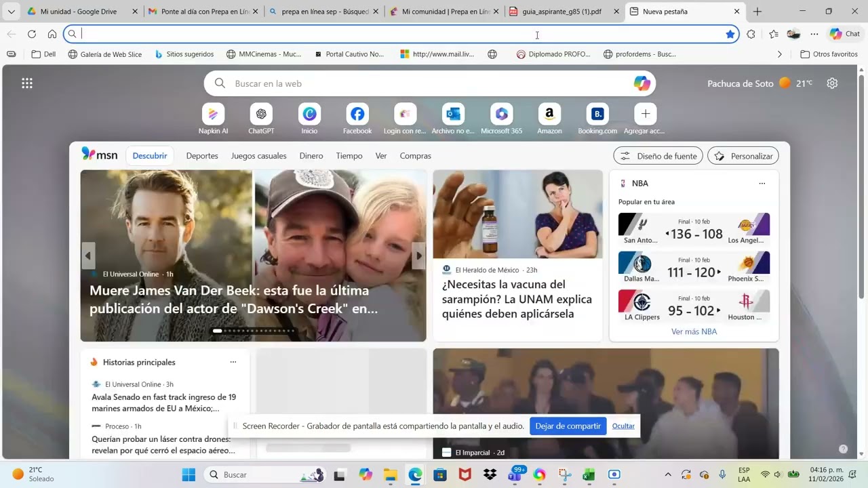The height and width of the screenshot is (488, 868).
Task: Open the Pachuca de Soto weather widget
Action: pyautogui.click(x=760, y=83)
